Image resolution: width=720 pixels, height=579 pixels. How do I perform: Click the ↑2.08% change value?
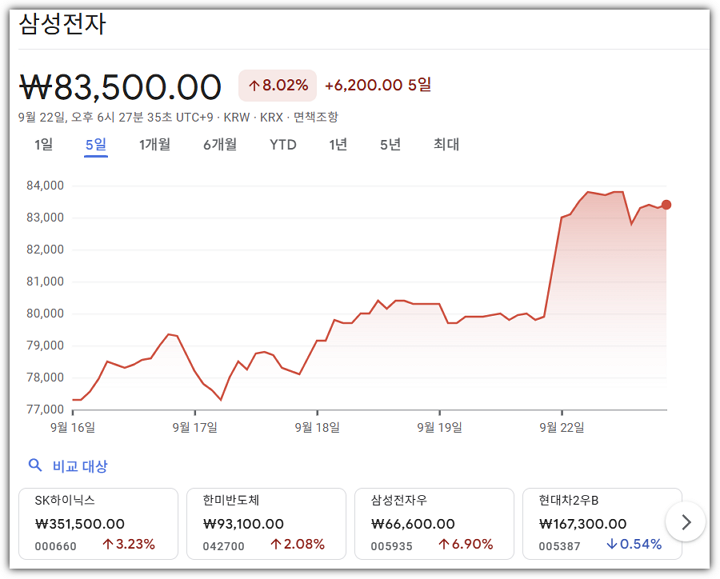297,545
